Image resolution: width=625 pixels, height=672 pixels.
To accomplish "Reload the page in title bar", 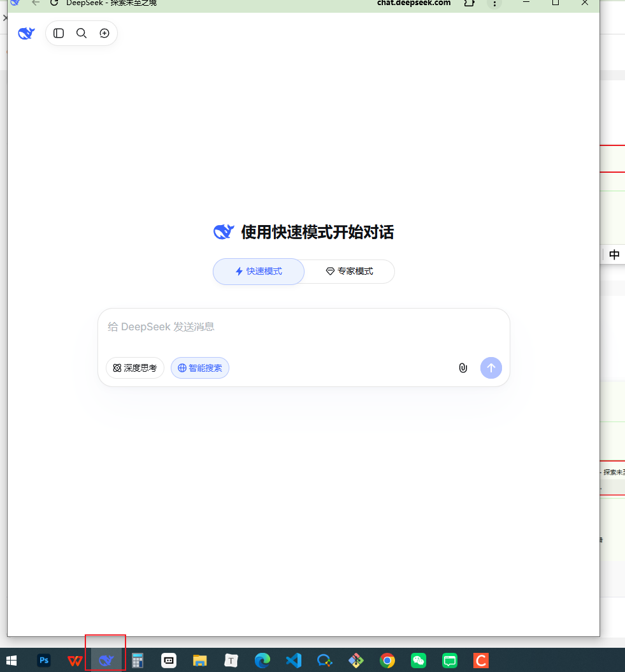I will (x=54, y=3).
